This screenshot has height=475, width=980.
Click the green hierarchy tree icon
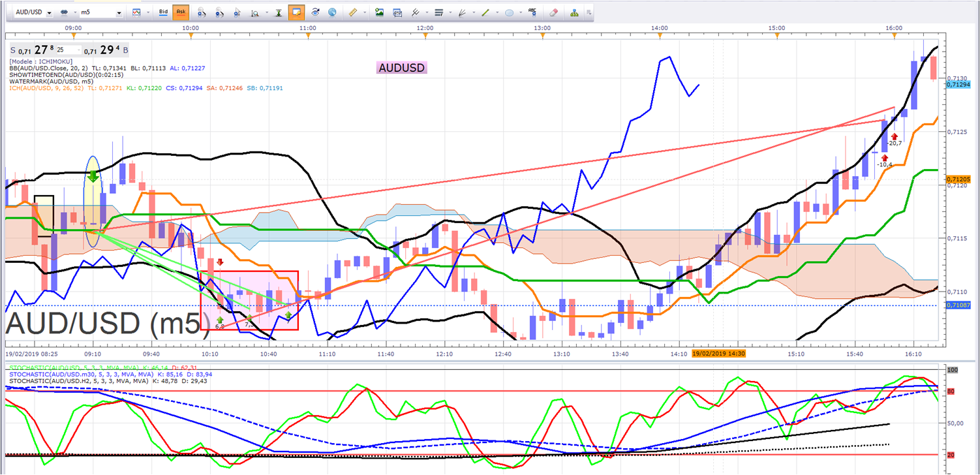click(x=574, y=12)
